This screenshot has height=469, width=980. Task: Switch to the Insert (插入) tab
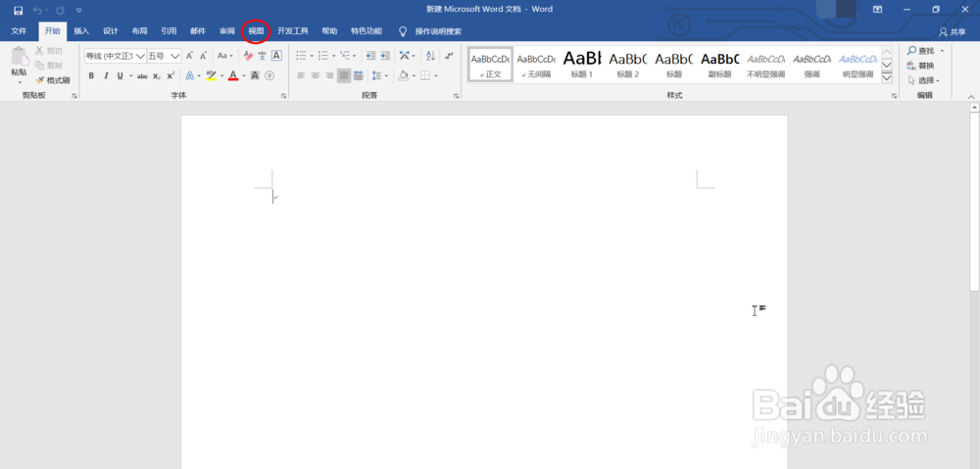(x=81, y=31)
